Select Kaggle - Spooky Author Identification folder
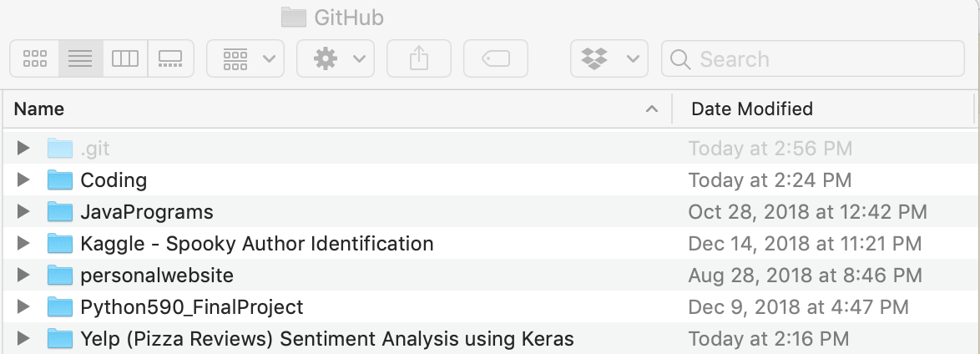This screenshot has height=354, width=980. (256, 244)
